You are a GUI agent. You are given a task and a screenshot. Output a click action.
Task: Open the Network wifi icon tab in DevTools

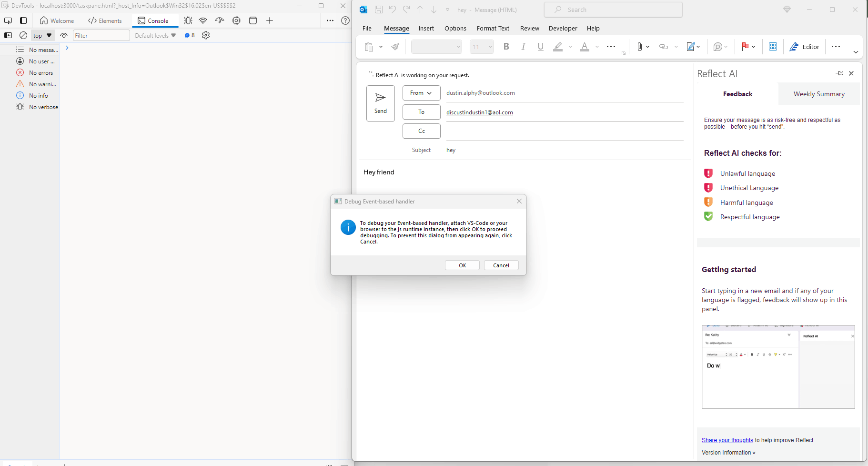pyautogui.click(x=203, y=20)
